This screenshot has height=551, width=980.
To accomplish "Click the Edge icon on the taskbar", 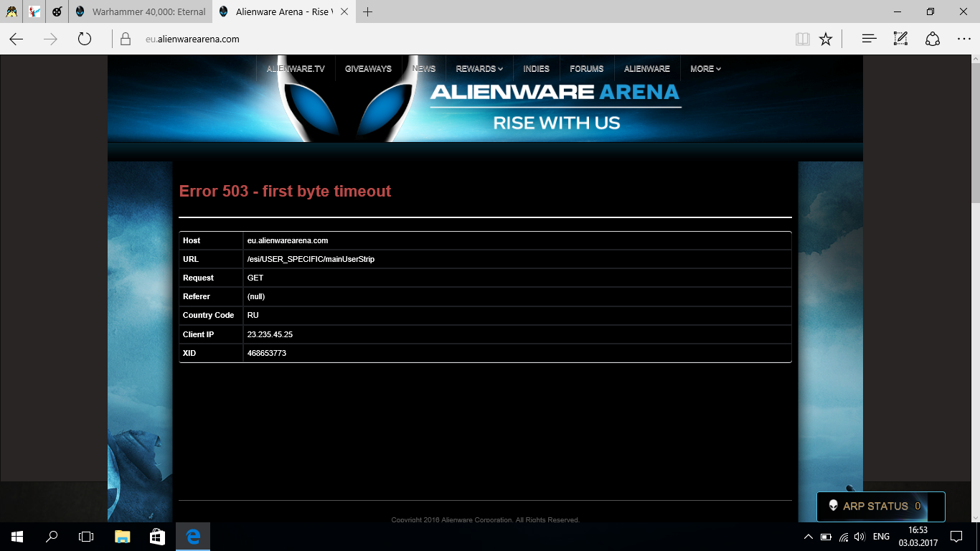I will 192,536.
